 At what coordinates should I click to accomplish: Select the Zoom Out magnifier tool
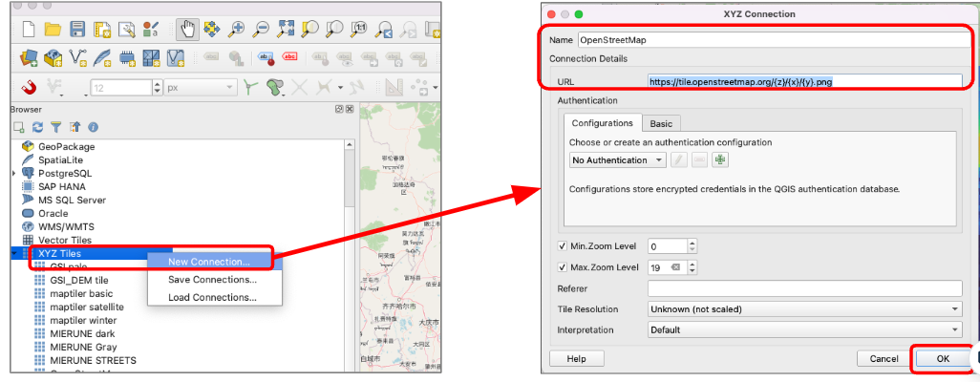coord(261,28)
